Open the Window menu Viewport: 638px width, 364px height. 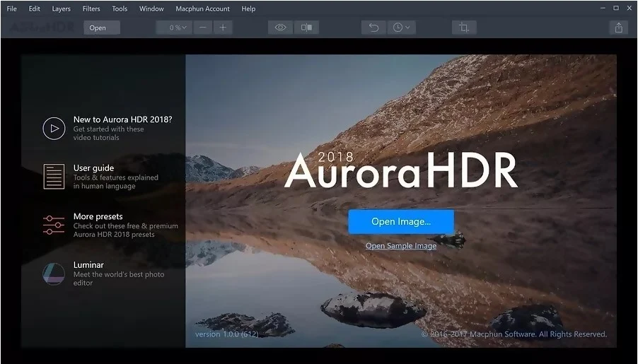(x=151, y=8)
